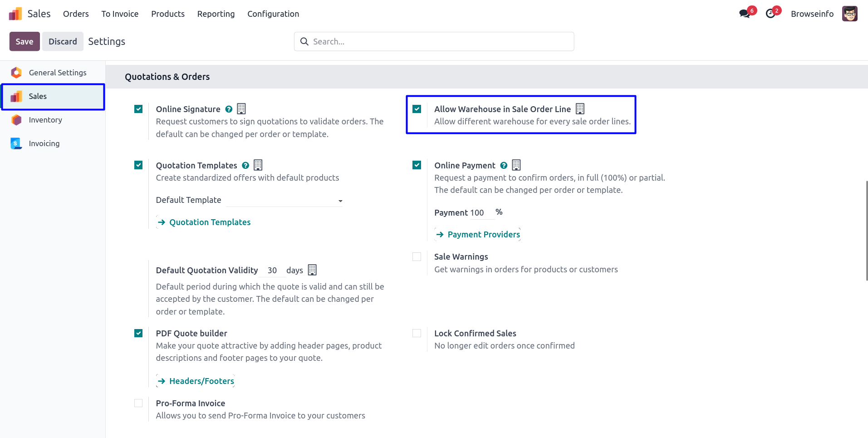The image size is (868, 438).
Task: Enable the Sale Warnings checkbox
Action: tap(417, 257)
